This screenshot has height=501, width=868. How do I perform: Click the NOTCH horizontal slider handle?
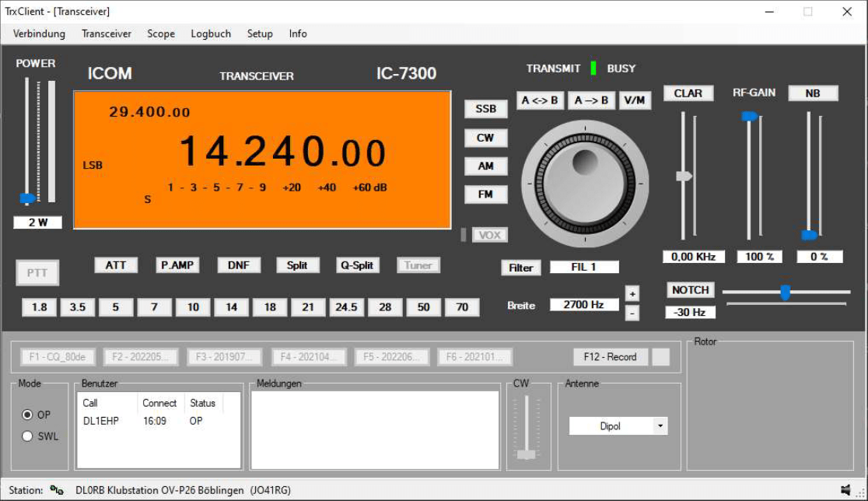click(785, 293)
